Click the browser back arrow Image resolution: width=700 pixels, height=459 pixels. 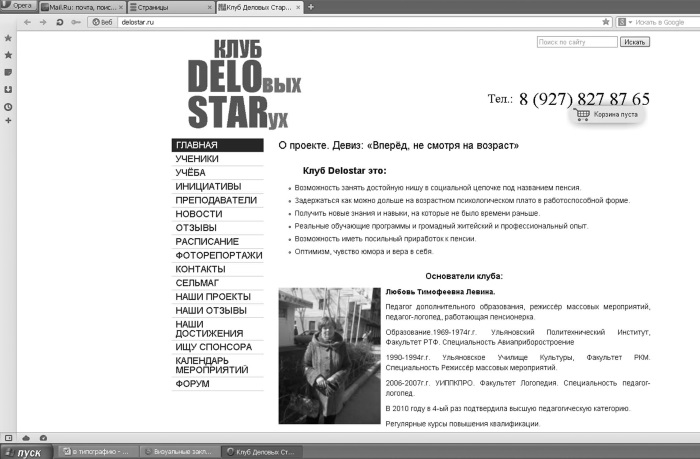coord(27,21)
